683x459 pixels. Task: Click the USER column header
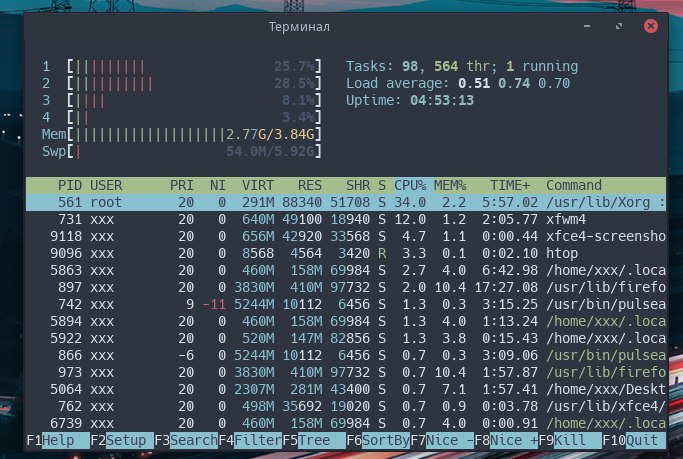pyautogui.click(x=106, y=186)
